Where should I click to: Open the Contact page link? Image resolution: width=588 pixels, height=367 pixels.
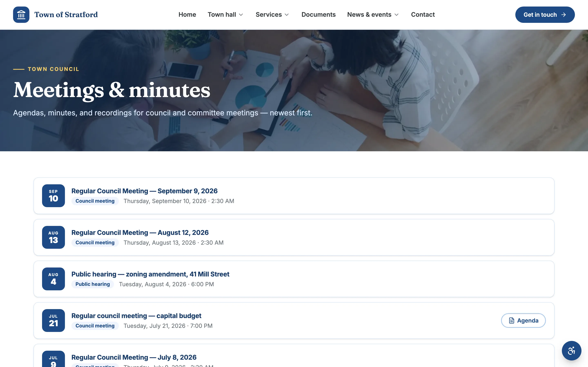coord(423,14)
